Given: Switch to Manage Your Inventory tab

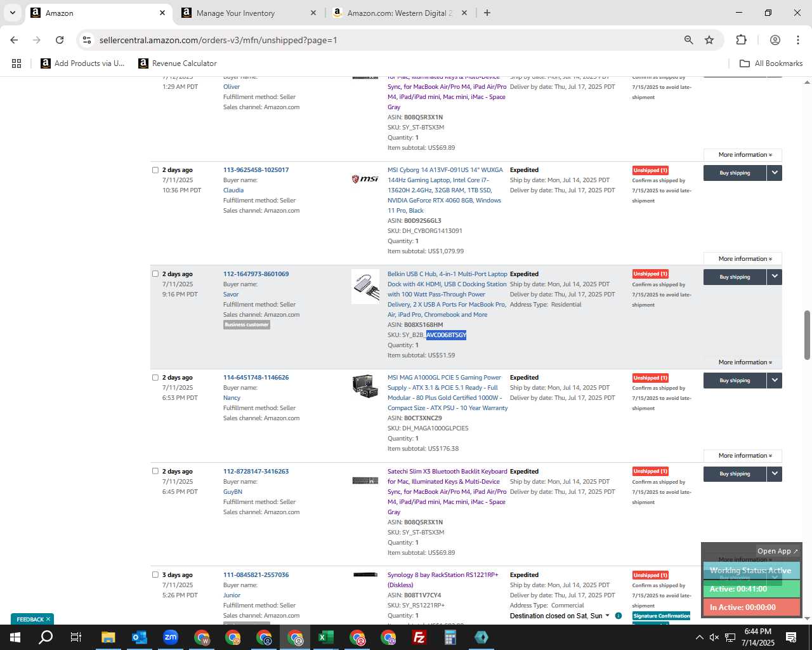Looking at the screenshot, I should 249,13.
